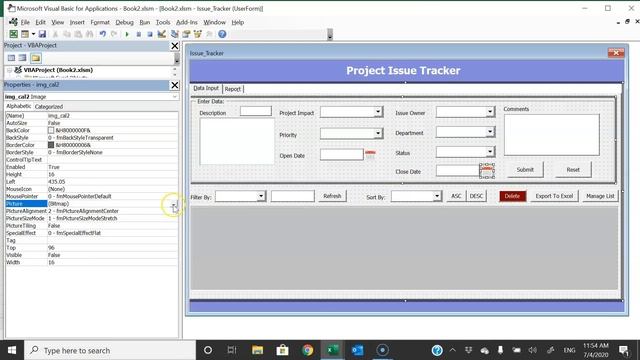The width and height of the screenshot is (640, 360).
Task: Open the Issue Owner combo box arrow
Action: click(490, 111)
